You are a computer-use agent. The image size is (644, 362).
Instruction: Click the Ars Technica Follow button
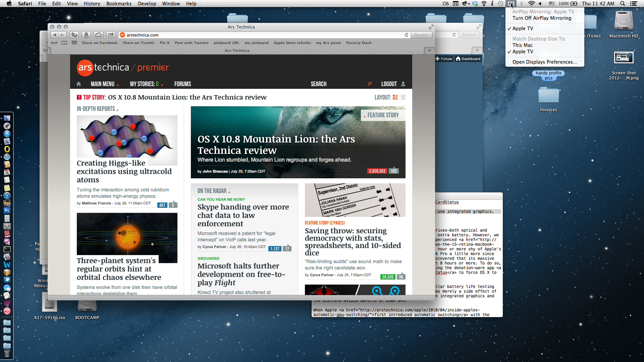444,58
